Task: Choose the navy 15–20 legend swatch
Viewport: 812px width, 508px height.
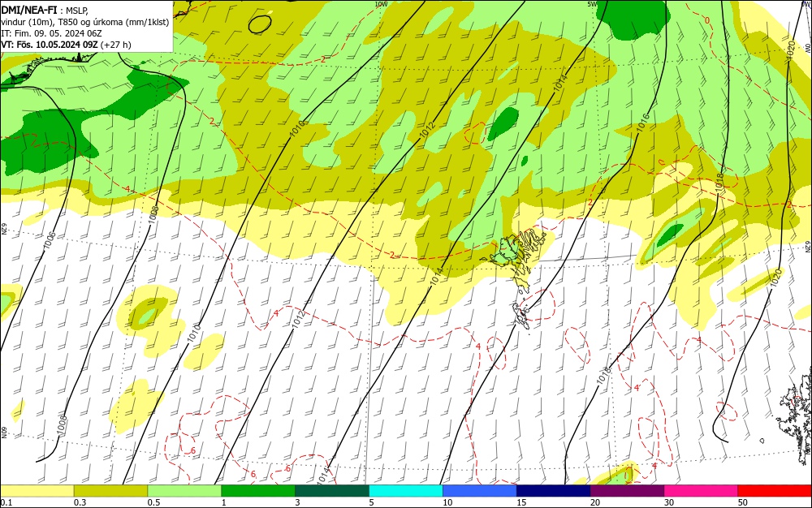Action: pos(554,491)
